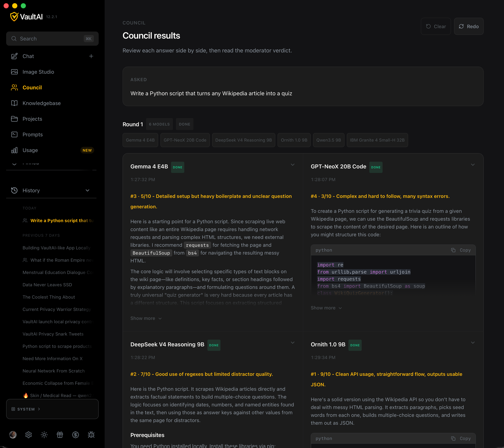Select the Gemma 4 E4B model chip

click(x=140, y=140)
